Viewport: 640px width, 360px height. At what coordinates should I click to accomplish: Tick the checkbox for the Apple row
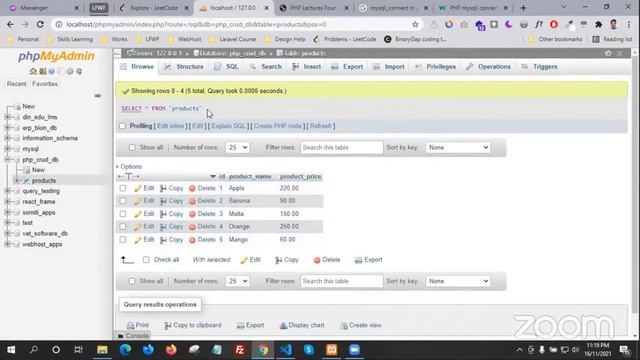pyautogui.click(x=123, y=188)
